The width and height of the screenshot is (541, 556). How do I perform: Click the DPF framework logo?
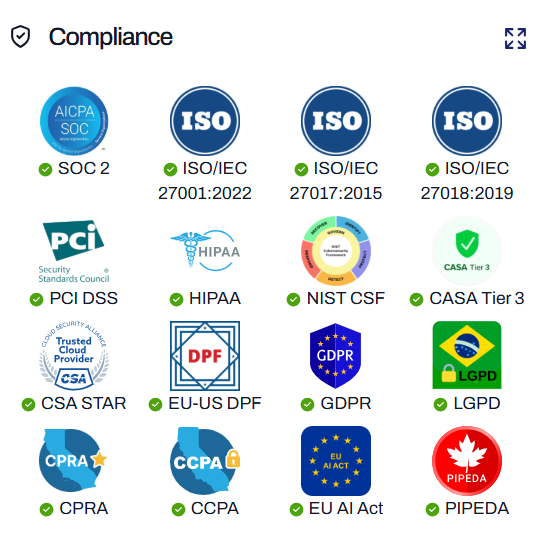point(205,356)
